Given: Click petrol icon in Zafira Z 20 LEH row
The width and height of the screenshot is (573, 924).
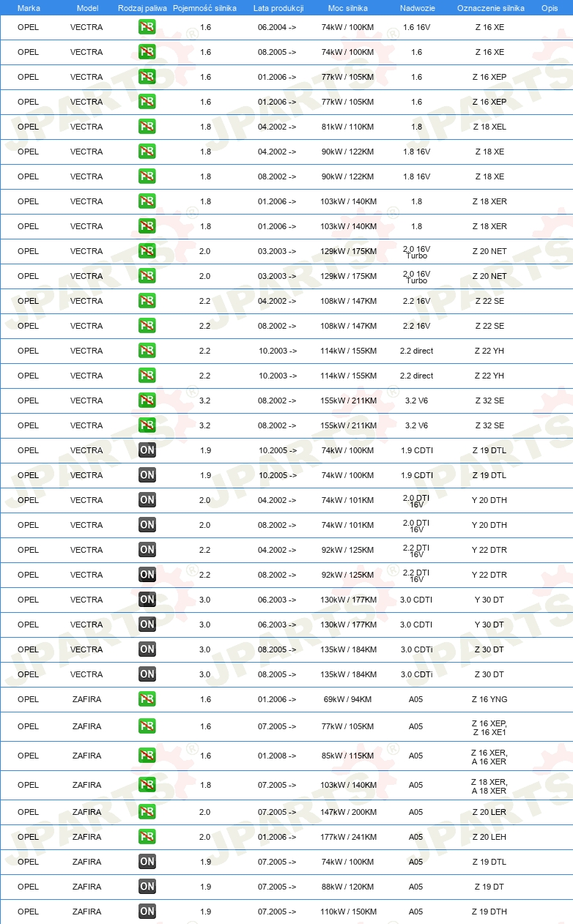Looking at the screenshot, I should pyautogui.click(x=147, y=837).
